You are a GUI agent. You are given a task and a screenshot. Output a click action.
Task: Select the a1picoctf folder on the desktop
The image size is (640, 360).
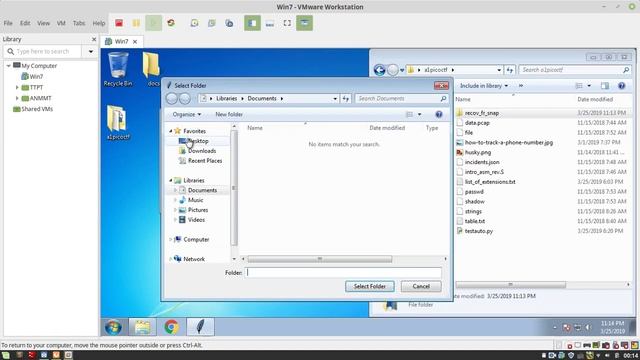pos(118,122)
